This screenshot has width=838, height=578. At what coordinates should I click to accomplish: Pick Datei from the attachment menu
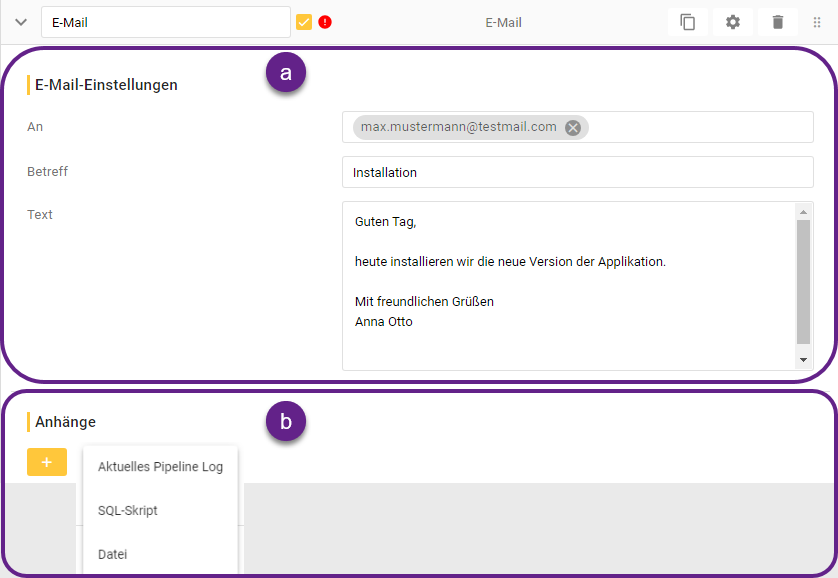pos(113,554)
